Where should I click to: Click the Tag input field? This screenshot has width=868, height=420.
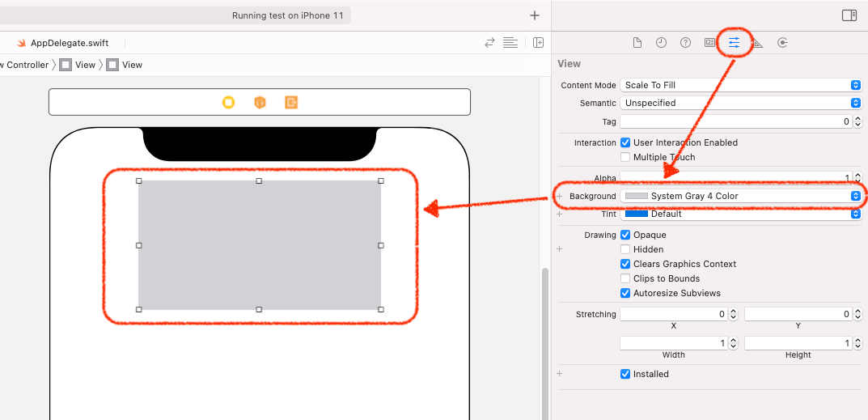click(735, 121)
